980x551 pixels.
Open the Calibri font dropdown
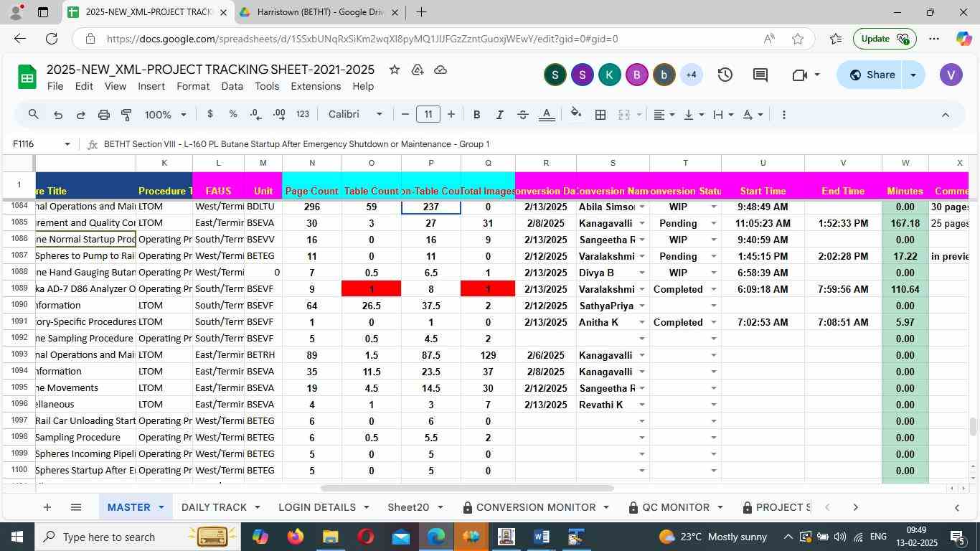(355, 115)
